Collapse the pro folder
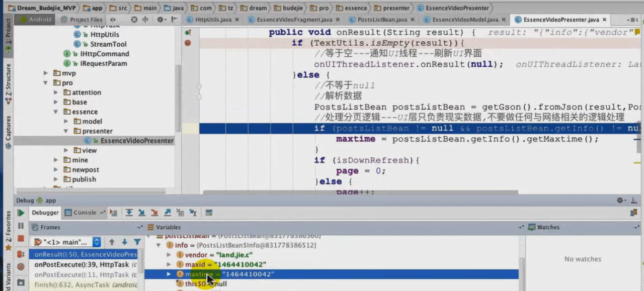 45,83
